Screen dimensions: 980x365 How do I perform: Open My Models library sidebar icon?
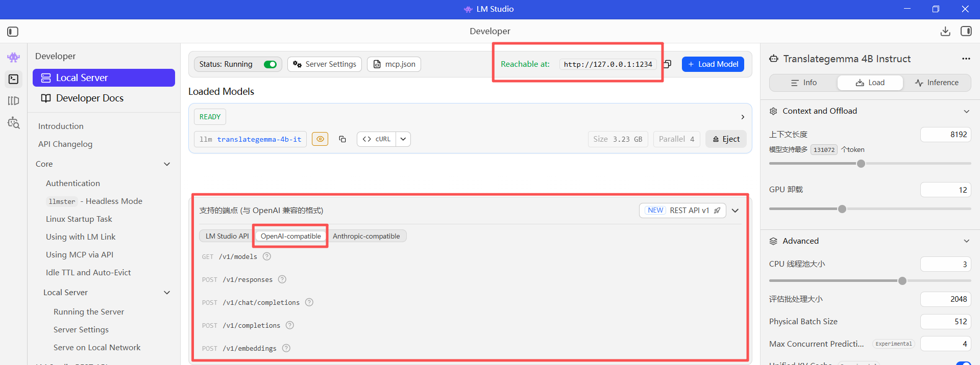point(14,101)
